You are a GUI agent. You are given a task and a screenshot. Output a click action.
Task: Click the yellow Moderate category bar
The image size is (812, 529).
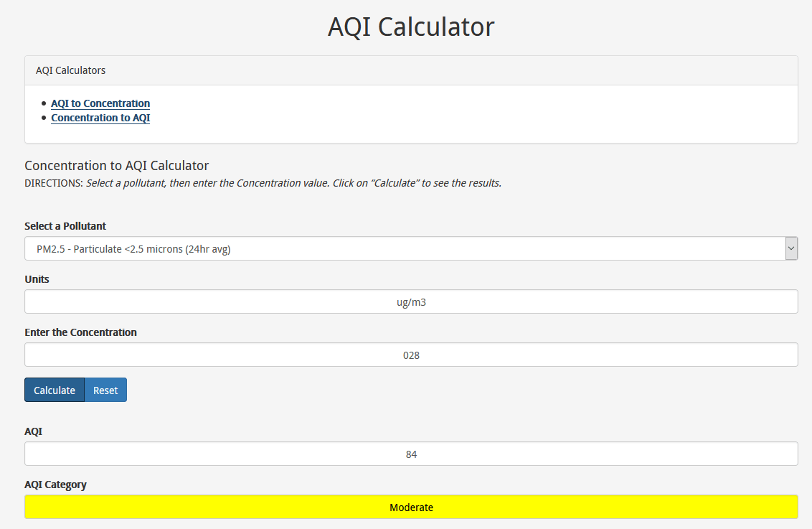click(x=411, y=507)
